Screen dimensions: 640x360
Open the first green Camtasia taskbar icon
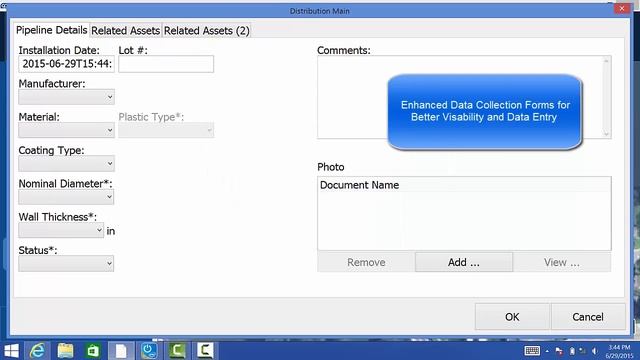pyautogui.click(x=177, y=351)
